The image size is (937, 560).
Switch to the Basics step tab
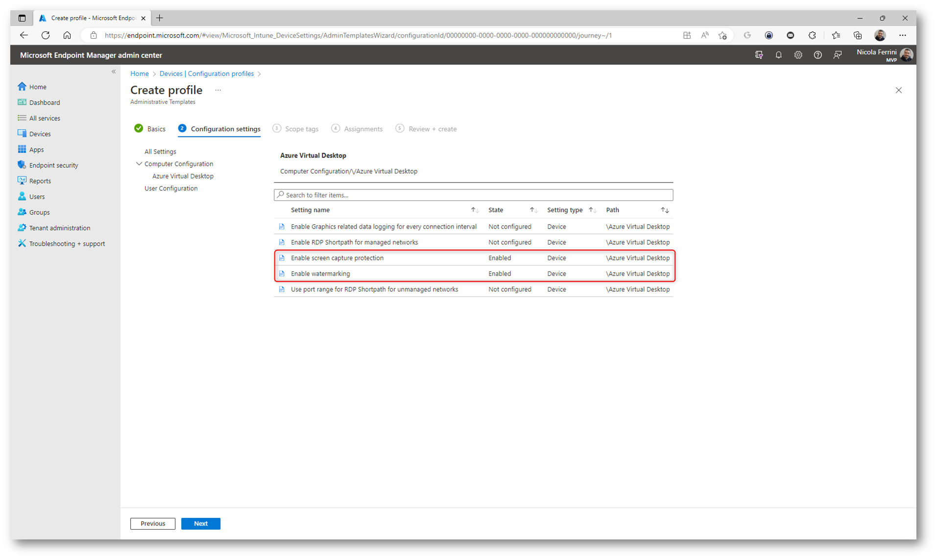[x=150, y=129]
